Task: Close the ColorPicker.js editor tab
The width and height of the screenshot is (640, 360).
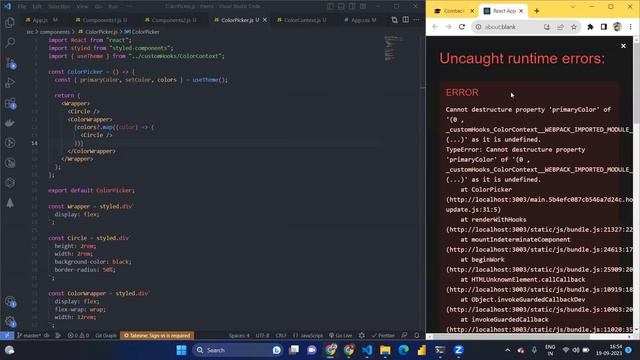Action: pos(265,20)
